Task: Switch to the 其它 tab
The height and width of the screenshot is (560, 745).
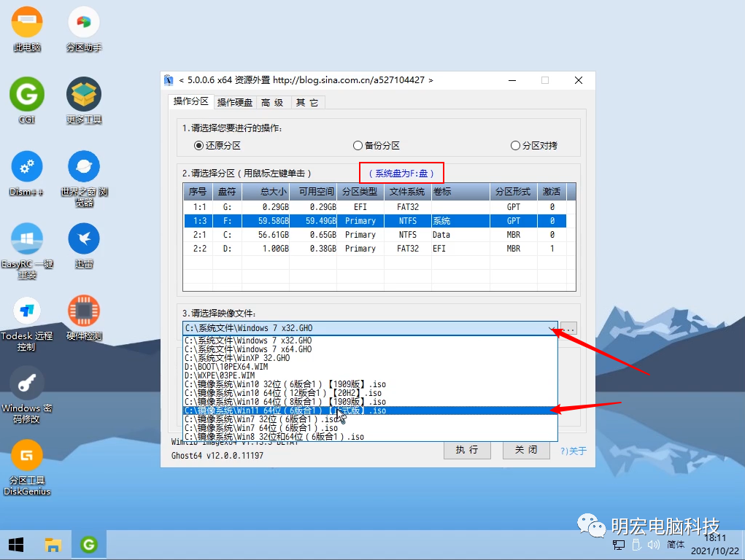Action: tap(307, 103)
